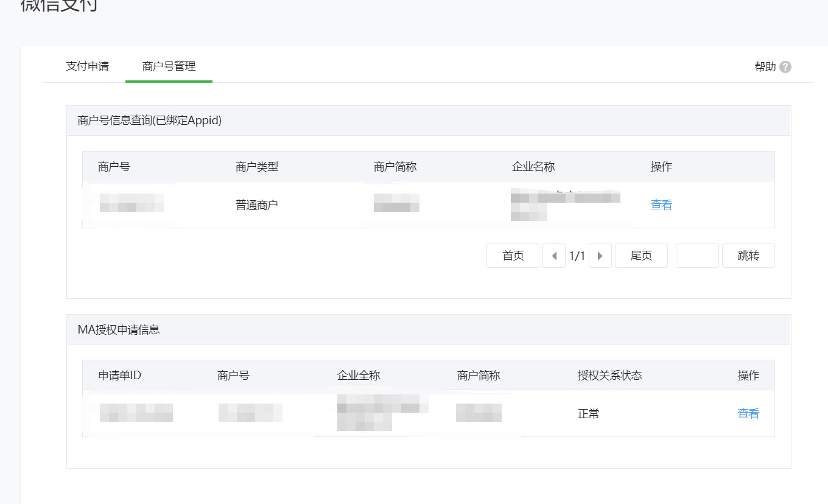Jump to first page with 首页
This screenshot has width=828, height=504.
pyautogui.click(x=513, y=256)
